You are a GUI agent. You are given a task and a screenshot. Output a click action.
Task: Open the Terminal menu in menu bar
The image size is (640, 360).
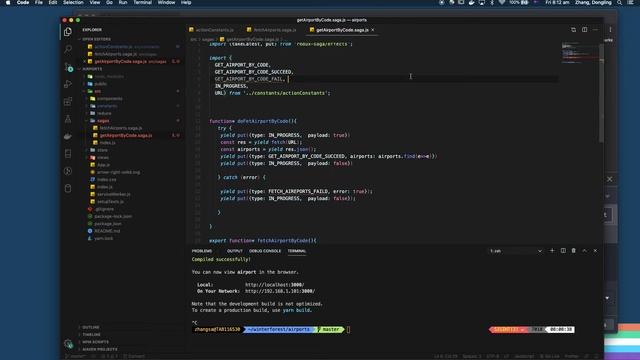142,2
